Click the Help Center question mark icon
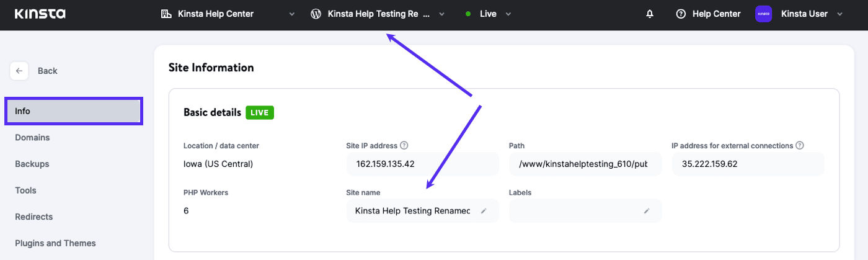 (681, 14)
